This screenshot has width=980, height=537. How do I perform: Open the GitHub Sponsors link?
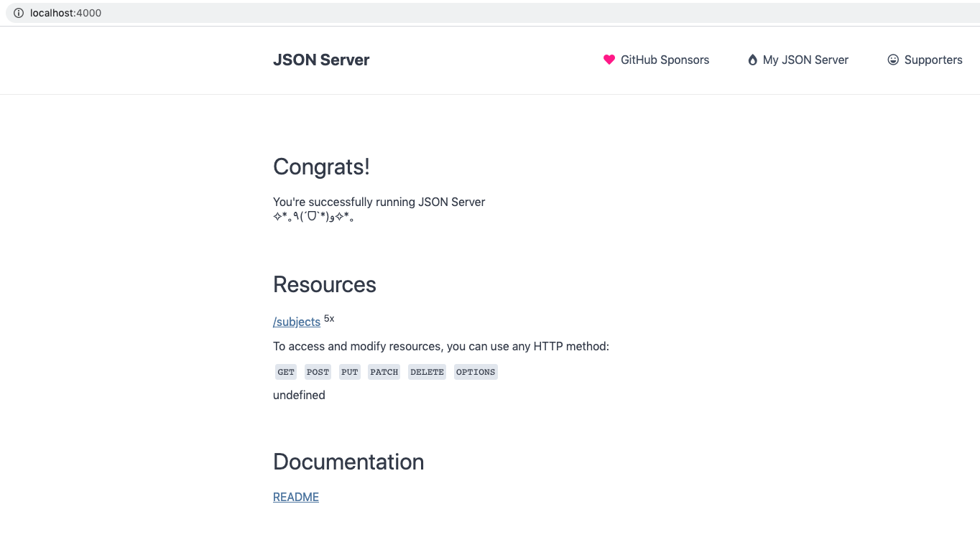pyautogui.click(x=664, y=60)
